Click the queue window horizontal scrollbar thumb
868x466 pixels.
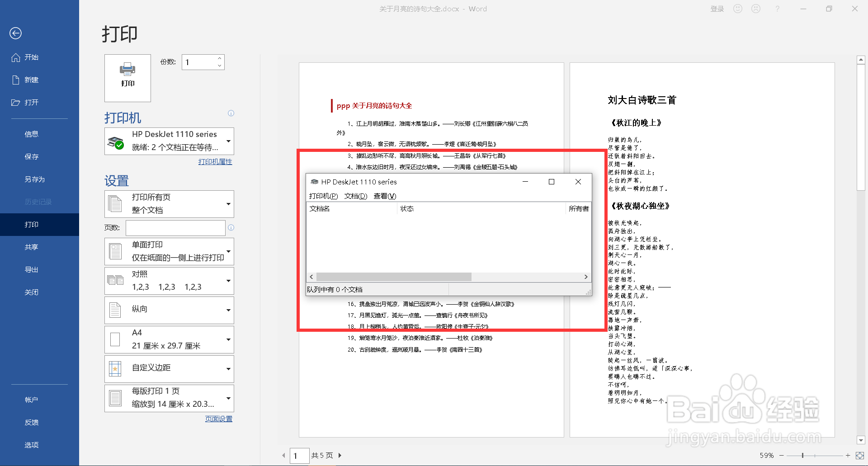pos(394,277)
